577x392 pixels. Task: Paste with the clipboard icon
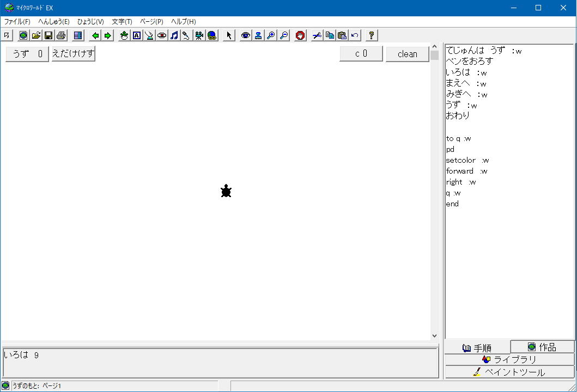tap(342, 35)
